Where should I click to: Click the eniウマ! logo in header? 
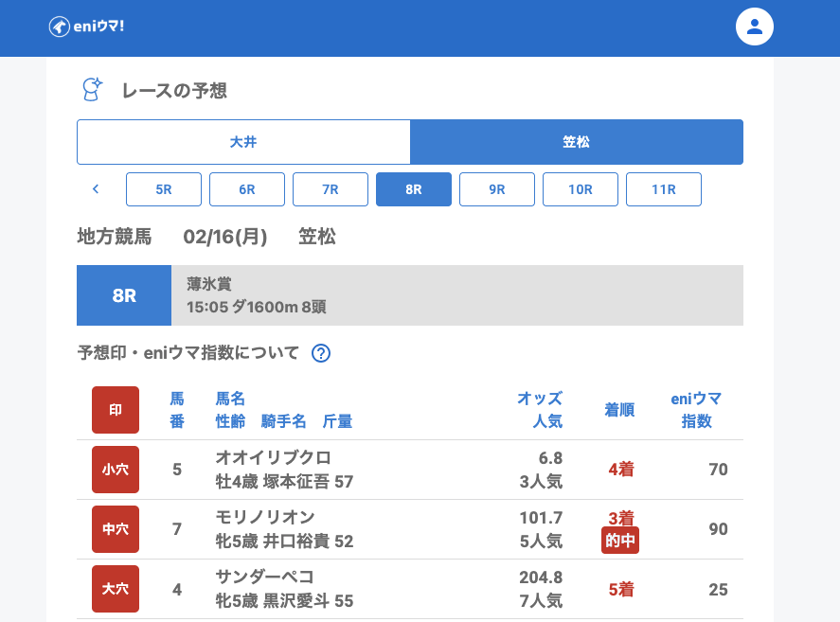click(86, 27)
